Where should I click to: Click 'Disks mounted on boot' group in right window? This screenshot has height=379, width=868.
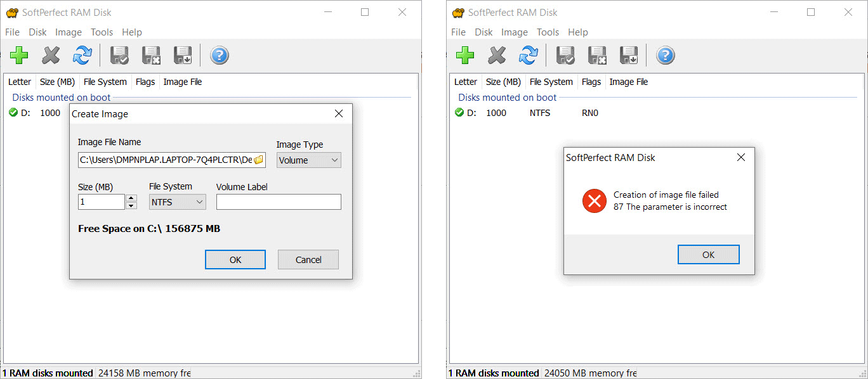tap(508, 98)
